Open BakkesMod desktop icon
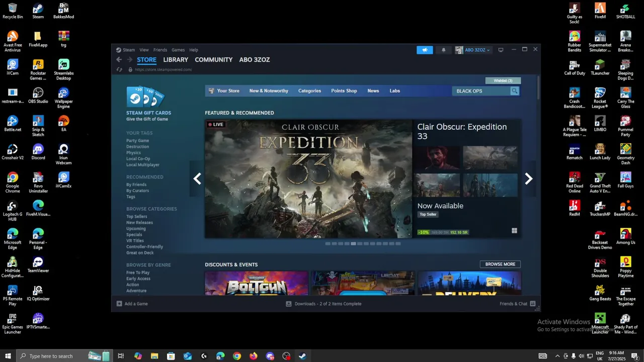 coord(63,11)
